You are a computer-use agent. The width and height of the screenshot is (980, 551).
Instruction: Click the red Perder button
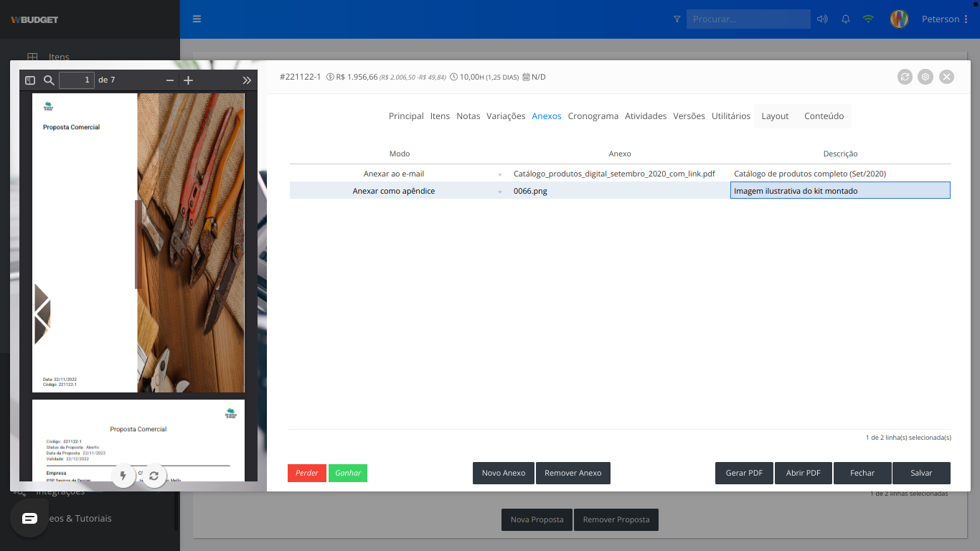[307, 473]
